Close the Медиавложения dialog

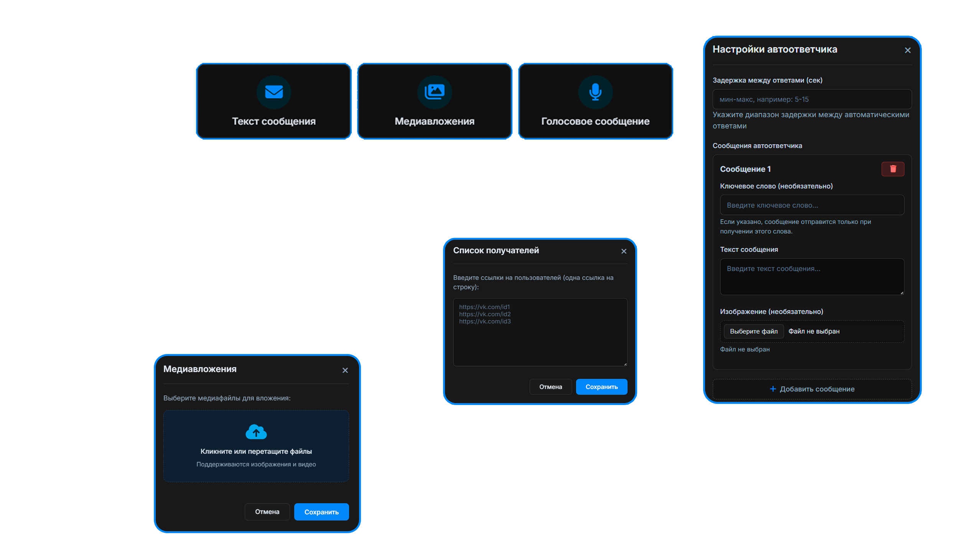click(x=345, y=370)
